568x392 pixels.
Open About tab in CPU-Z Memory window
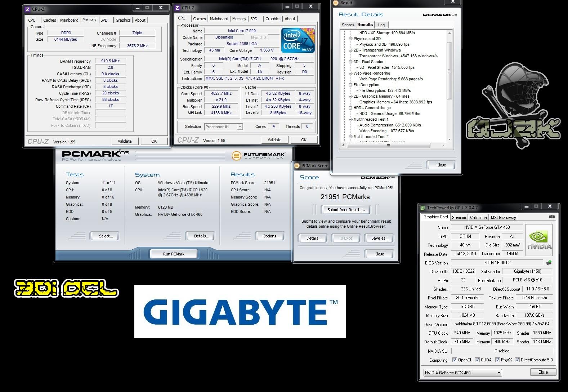(140, 20)
